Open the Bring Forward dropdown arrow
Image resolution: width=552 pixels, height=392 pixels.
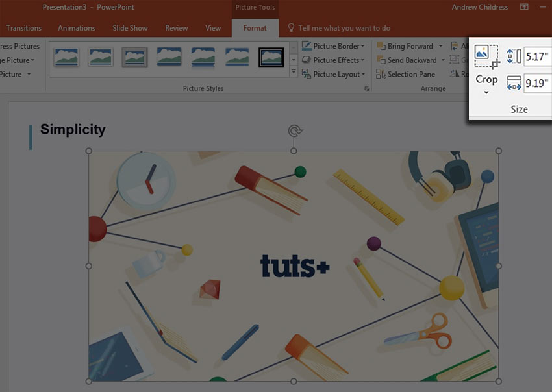pos(440,46)
